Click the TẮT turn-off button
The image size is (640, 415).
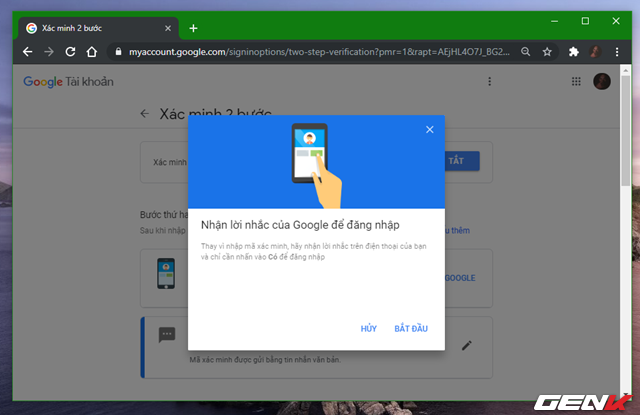(x=462, y=161)
